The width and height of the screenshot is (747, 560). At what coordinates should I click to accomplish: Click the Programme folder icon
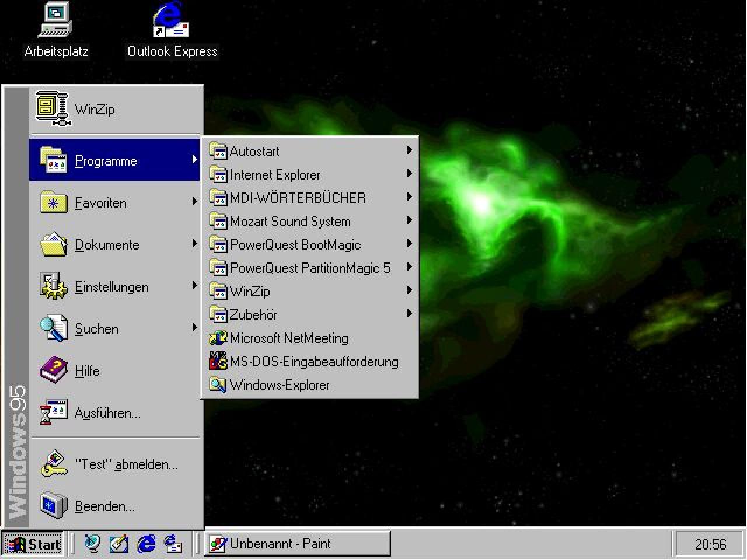coord(53,160)
